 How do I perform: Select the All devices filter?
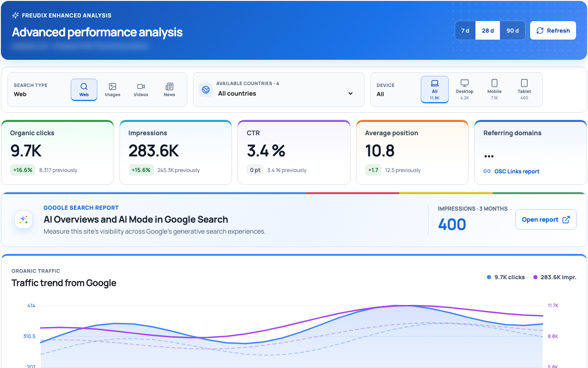pos(435,90)
